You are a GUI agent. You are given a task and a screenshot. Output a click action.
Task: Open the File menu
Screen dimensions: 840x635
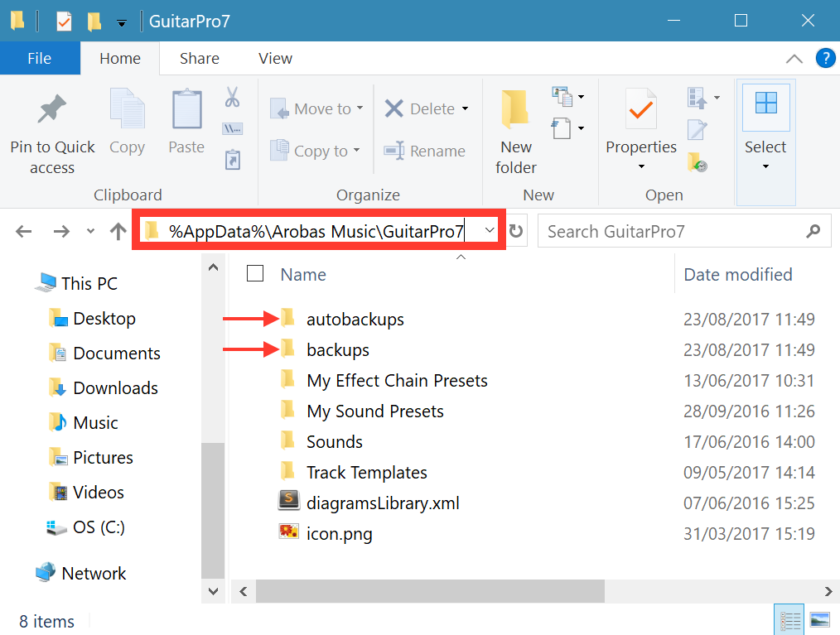pyautogui.click(x=40, y=58)
